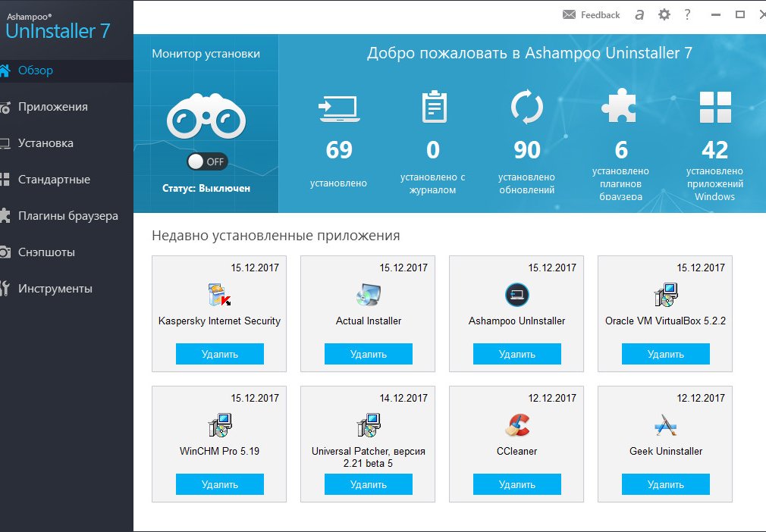
Task: Open Плагины браузера section
Action: (x=67, y=216)
